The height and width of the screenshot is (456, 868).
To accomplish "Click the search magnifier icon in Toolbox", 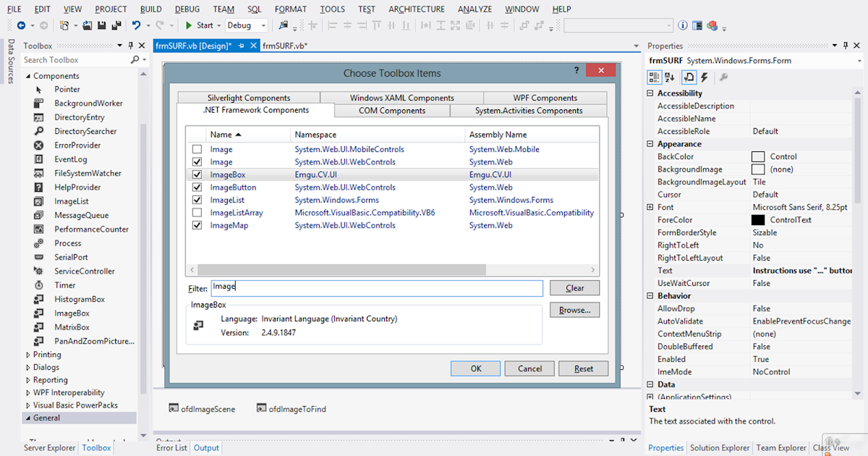I will point(135,60).
